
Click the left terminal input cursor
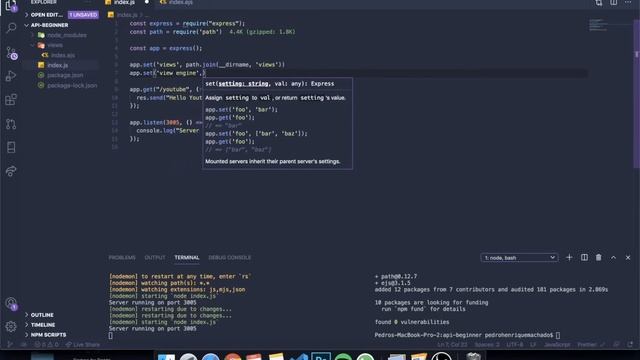111,336
